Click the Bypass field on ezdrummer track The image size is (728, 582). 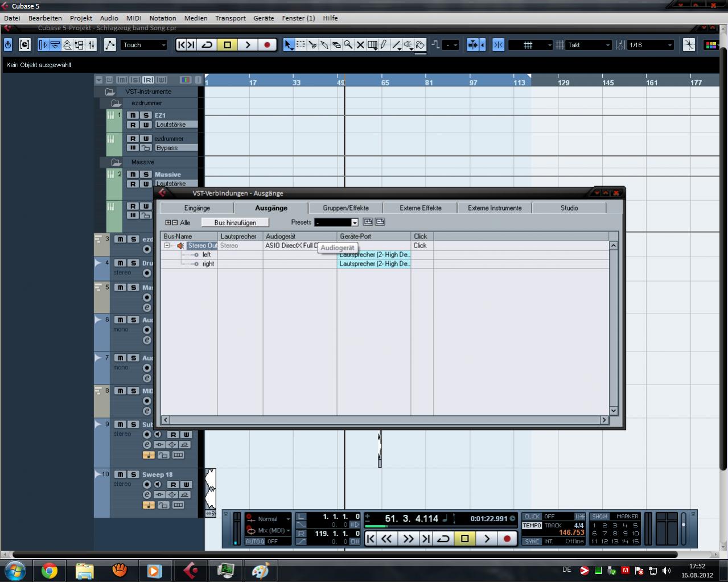[176, 148]
